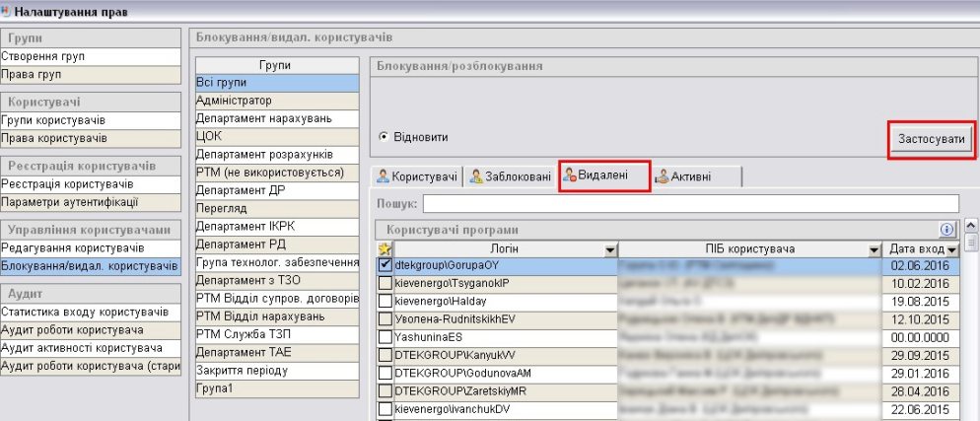Image resolution: width=980 pixels, height=421 pixels.
Task: Click the user icon on Заблоковані tab
Action: pyautogui.click(x=477, y=176)
